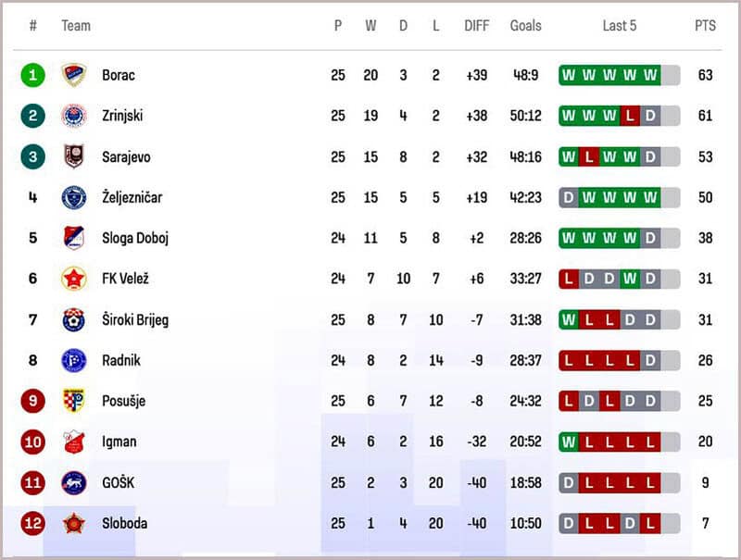Open the Igman team name link
741x560 pixels.
(x=119, y=442)
